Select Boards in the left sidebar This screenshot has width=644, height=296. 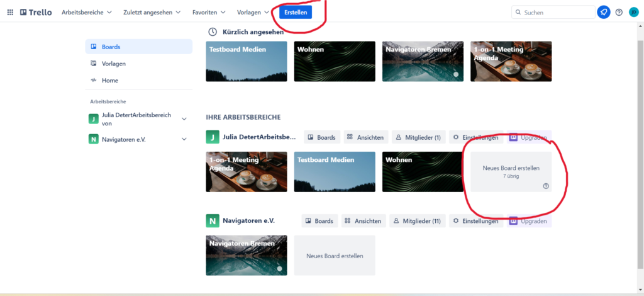(139, 47)
